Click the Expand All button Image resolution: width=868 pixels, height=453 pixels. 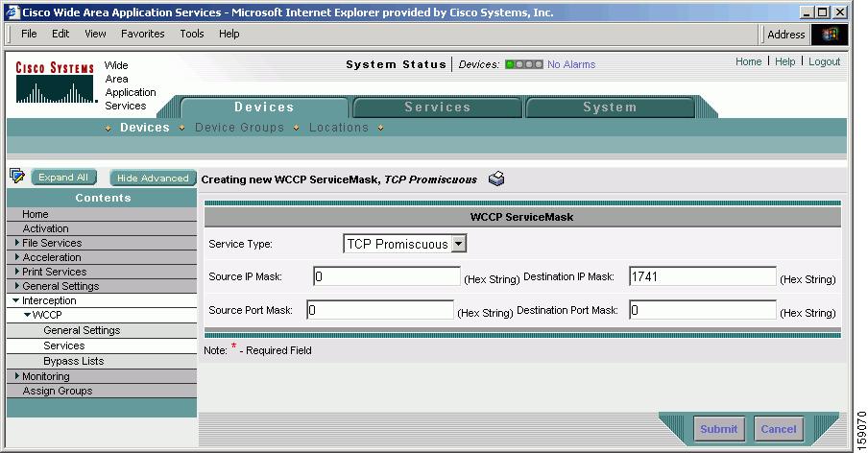63,177
